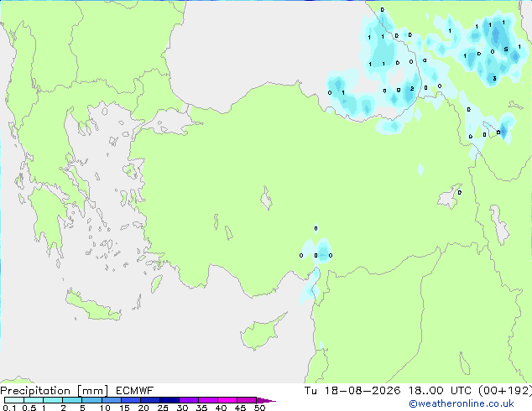
Task: Select the 40–45 mm magenta legend swatch
Action: (x=227, y=400)
